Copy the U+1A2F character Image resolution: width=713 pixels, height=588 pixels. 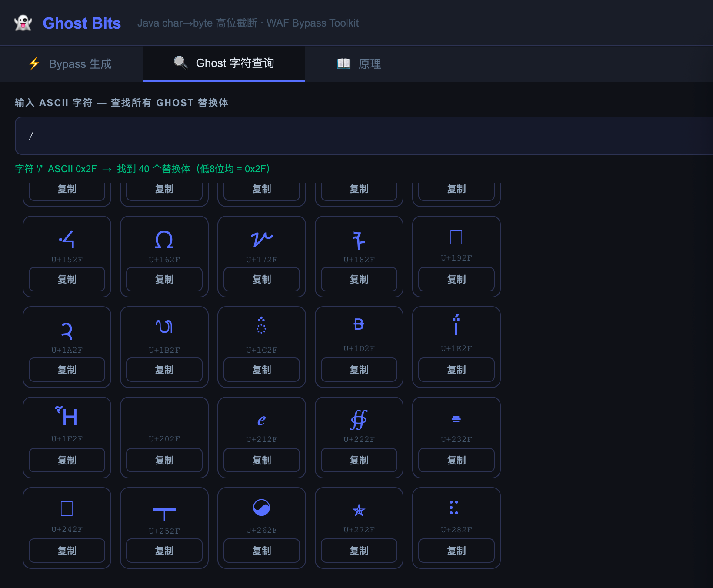tap(67, 370)
